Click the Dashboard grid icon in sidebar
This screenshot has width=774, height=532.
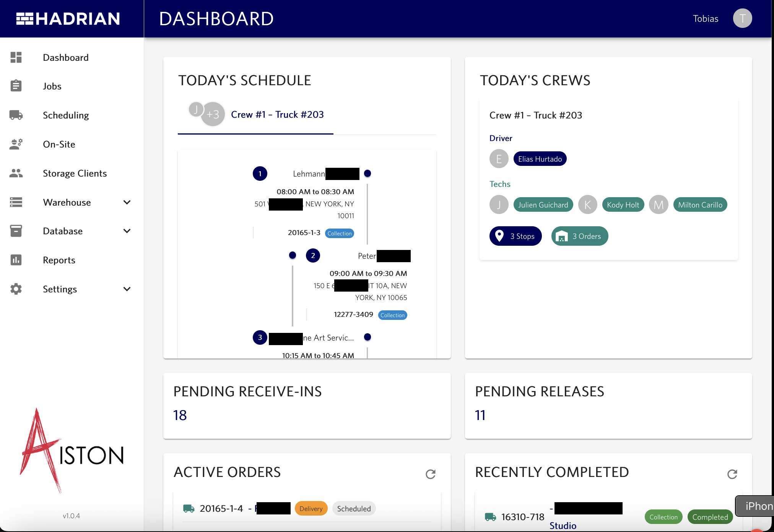[16, 57]
